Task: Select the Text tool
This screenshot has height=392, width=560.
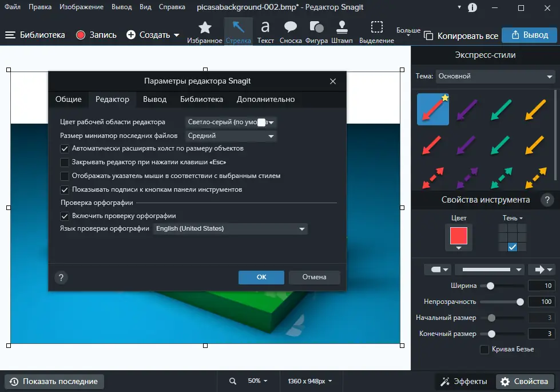Action: [x=265, y=32]
